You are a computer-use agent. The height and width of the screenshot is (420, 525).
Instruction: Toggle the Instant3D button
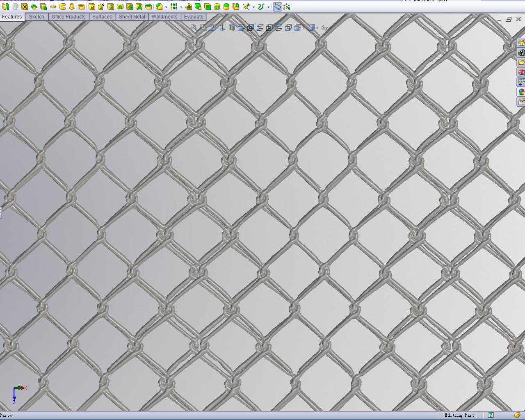[277, 7]
